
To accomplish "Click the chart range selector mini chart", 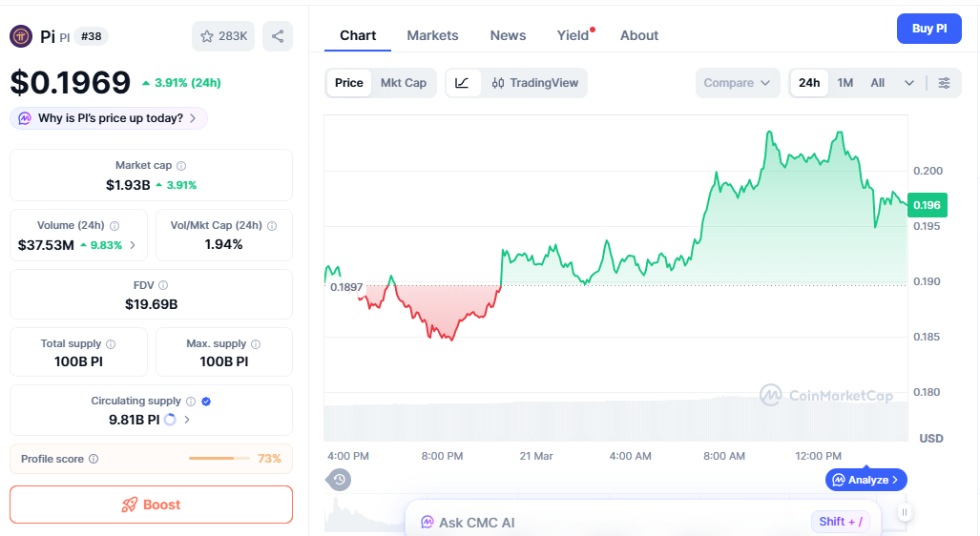I will coord(615,513).
